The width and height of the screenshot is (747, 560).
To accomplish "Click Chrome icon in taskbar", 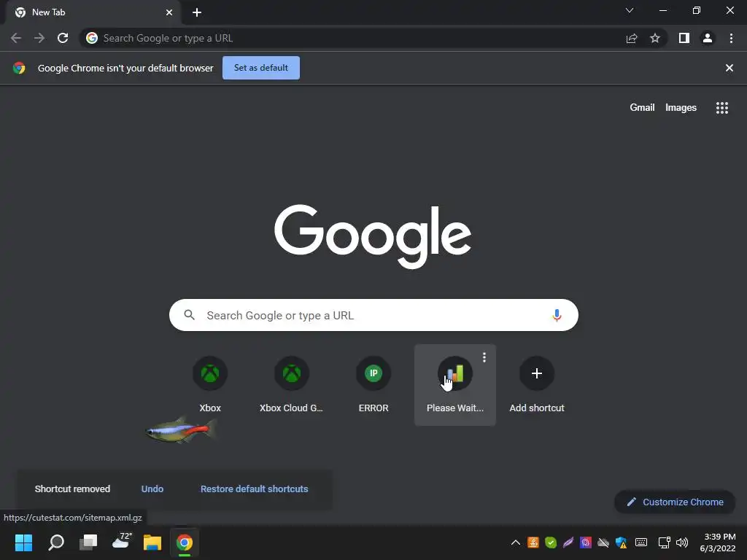I will pos(185,542).
